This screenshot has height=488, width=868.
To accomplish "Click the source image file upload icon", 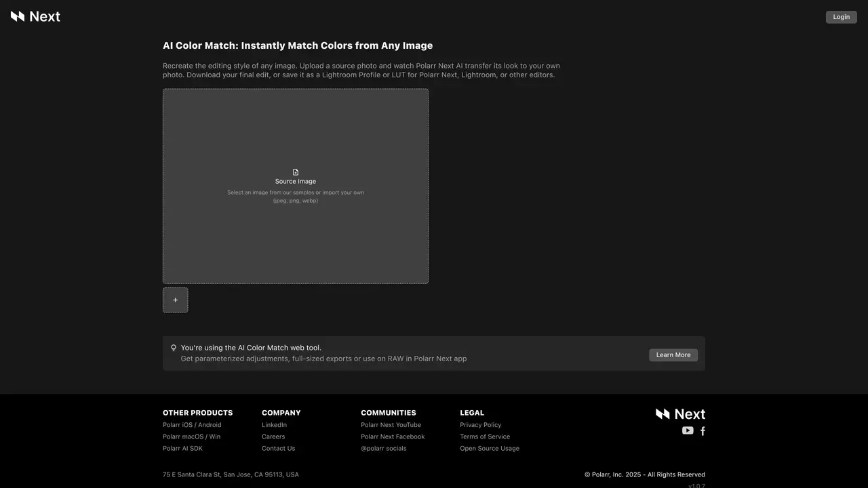I will click(x=296, y=172).
